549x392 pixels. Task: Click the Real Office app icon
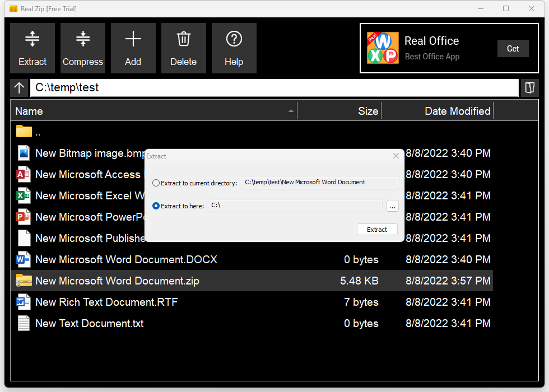pyautogui.click(x=383, y=48)
